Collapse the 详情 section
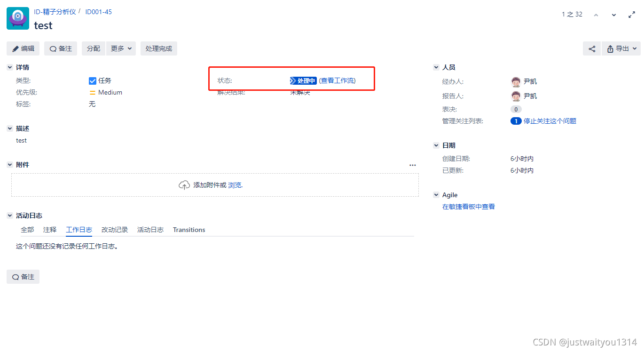 (10, 67)
